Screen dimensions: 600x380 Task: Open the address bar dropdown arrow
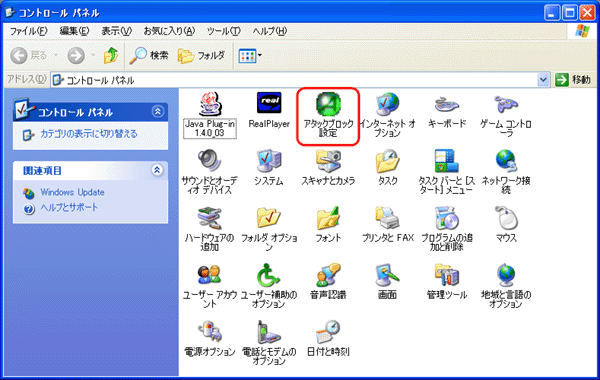[543, 80]
